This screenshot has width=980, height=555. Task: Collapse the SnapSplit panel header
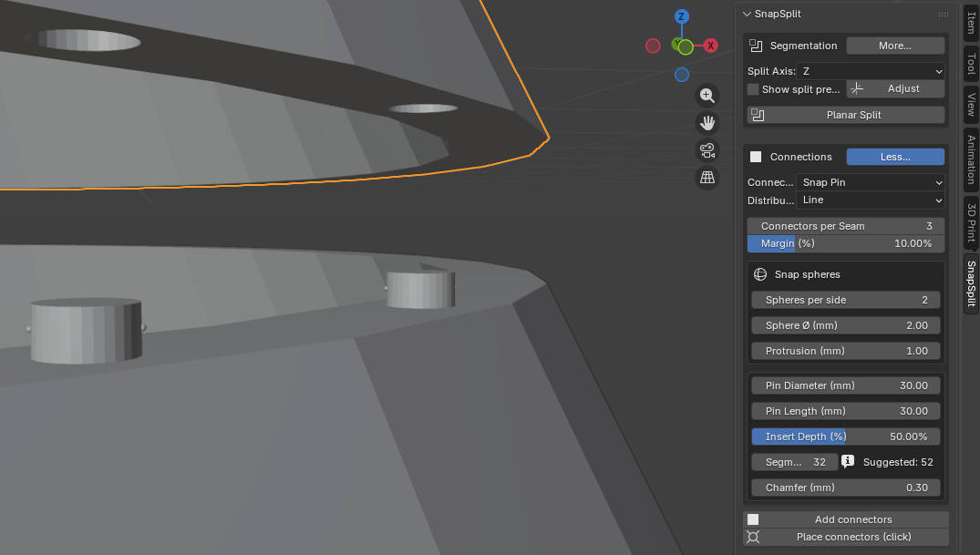coord(748,14)
